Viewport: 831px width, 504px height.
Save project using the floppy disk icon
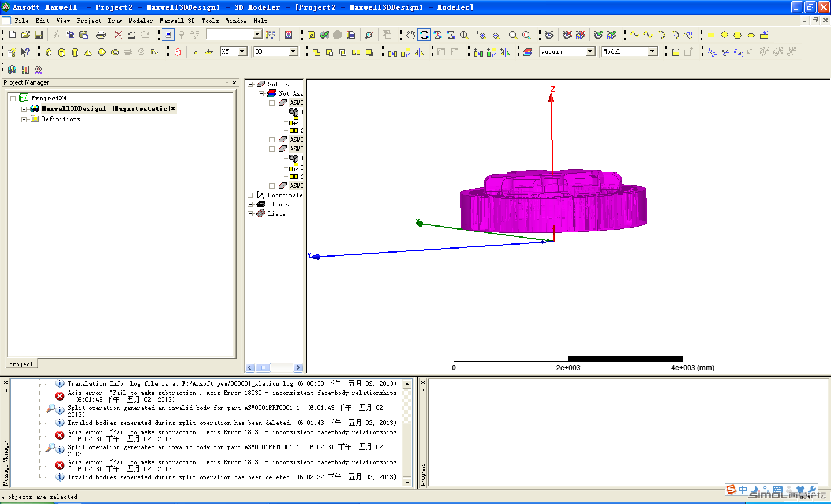click(x=39, y=35)
